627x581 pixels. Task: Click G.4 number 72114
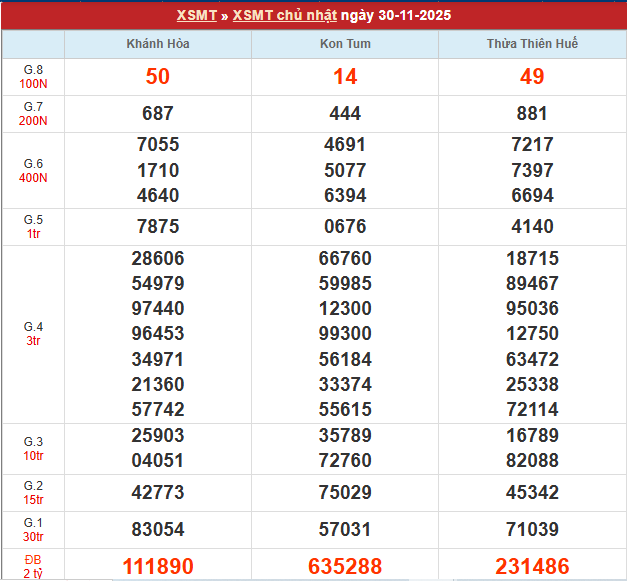click(x=532, y=409)
